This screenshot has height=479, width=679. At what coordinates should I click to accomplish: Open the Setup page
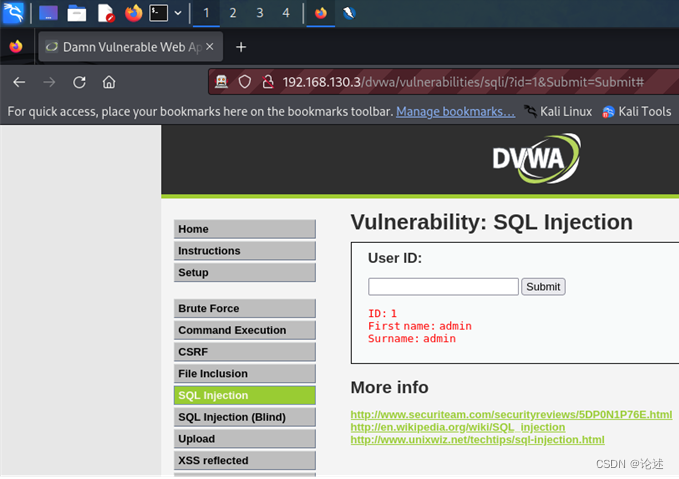[245, 272]
